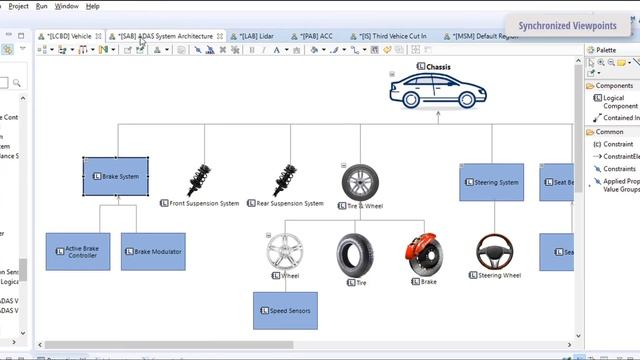Click the Fill color bucket icon
Screen dimensions: 640x360
[x=314, y=50]
